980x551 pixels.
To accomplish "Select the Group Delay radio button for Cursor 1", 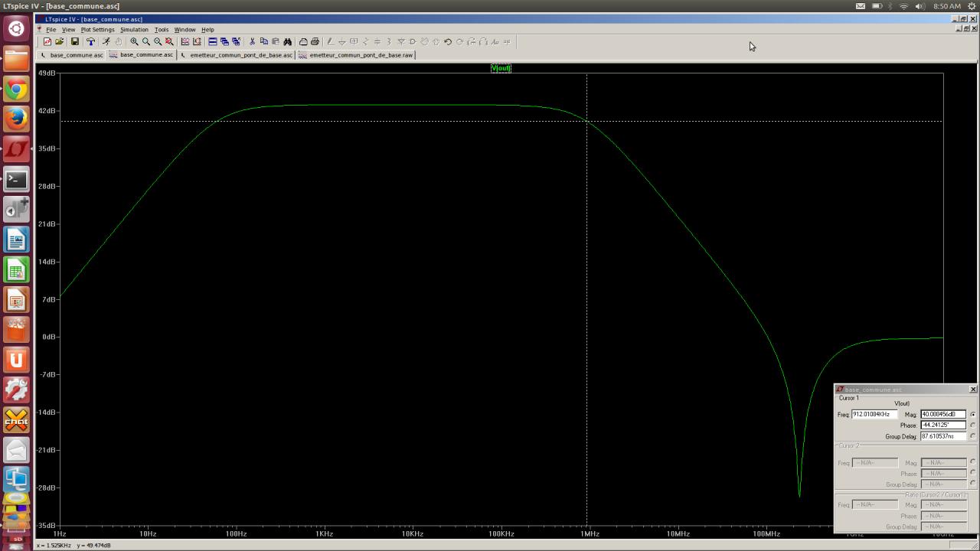I will point(972,436).
